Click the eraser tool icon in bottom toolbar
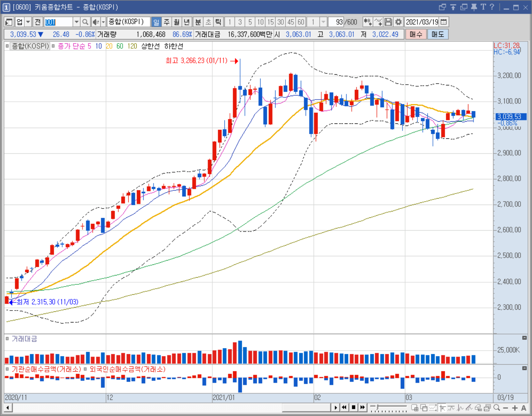The image size is (532, 416). point(479,408)
